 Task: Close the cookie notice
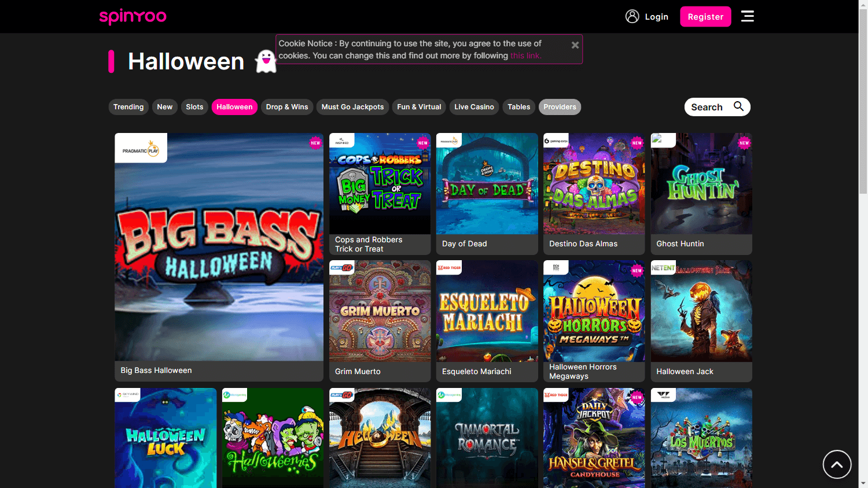[x=575, y=45]
